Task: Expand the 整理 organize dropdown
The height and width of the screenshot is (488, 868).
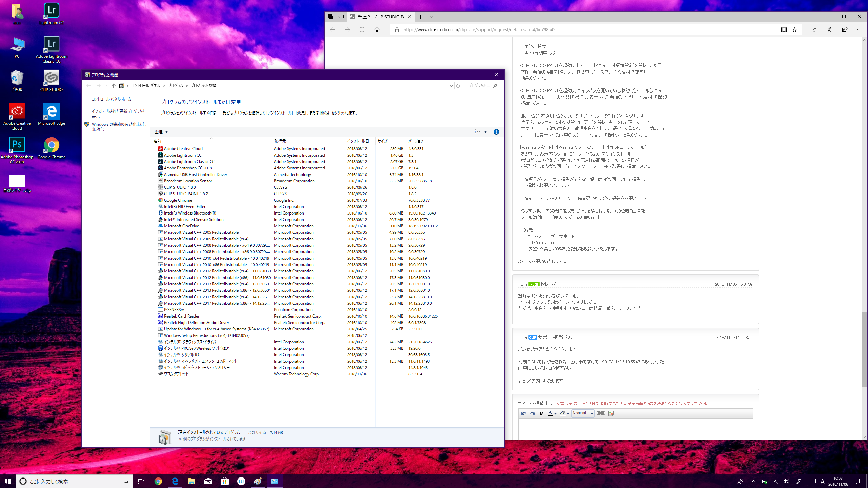Action: tap(161, 132)
